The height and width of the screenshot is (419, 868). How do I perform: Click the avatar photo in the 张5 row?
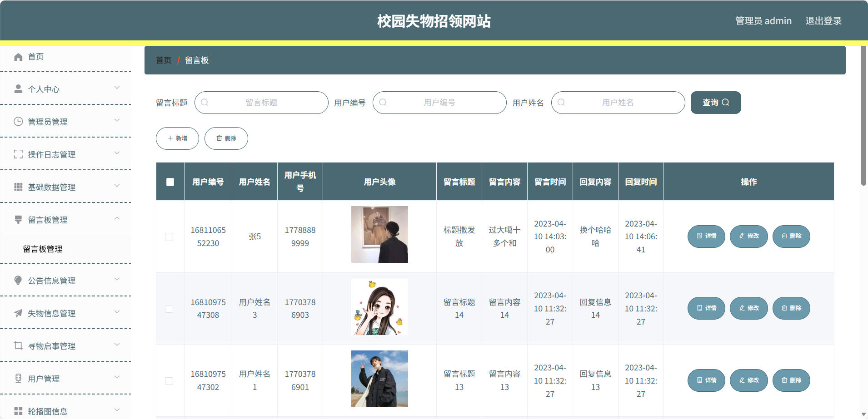(379, 235)
